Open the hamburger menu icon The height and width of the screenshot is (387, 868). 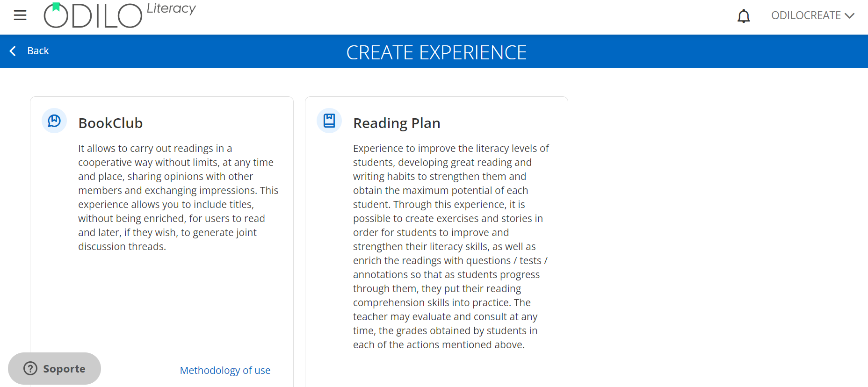pos(20,15)
